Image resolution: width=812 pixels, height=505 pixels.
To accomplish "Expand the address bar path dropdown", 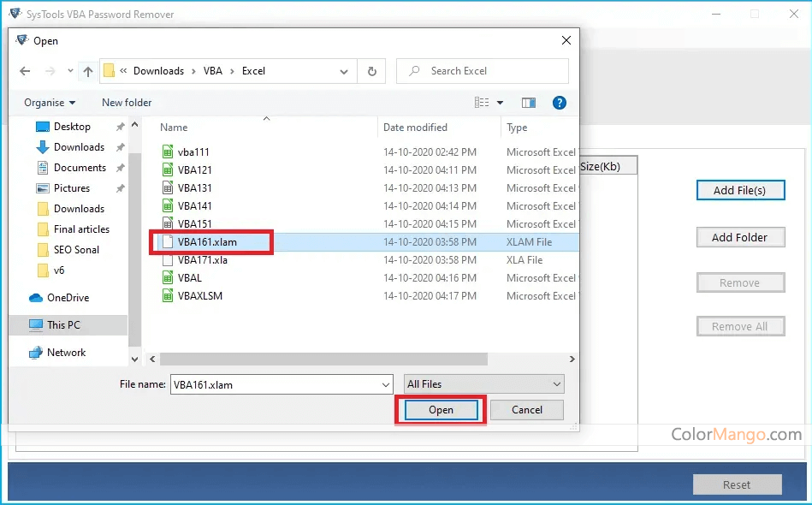I will point(344,72).
